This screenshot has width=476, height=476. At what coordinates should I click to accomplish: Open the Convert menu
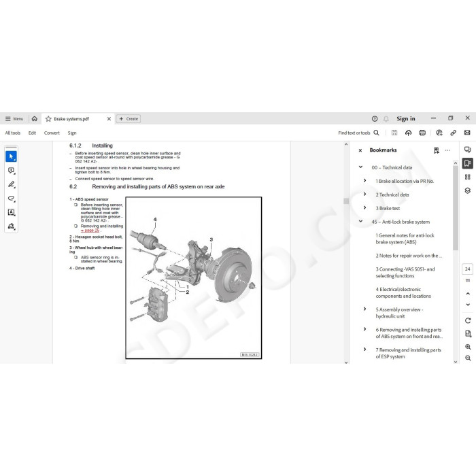coord(52,133)
